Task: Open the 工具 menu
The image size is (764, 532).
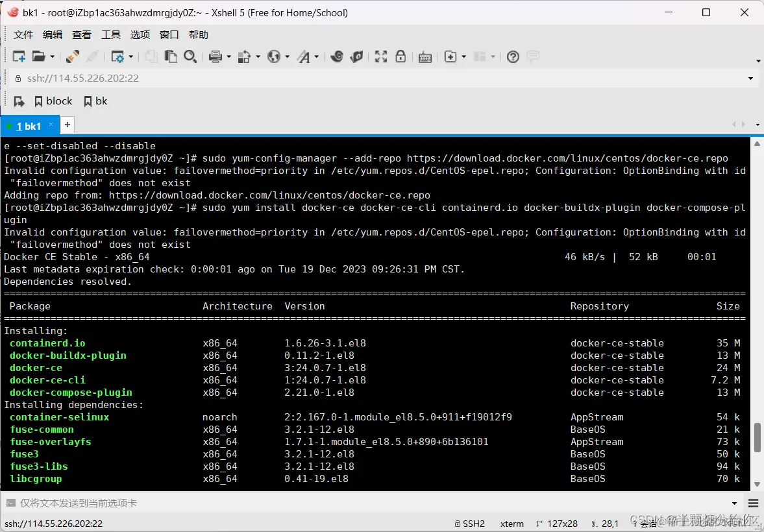Action: tap(110, 34)
